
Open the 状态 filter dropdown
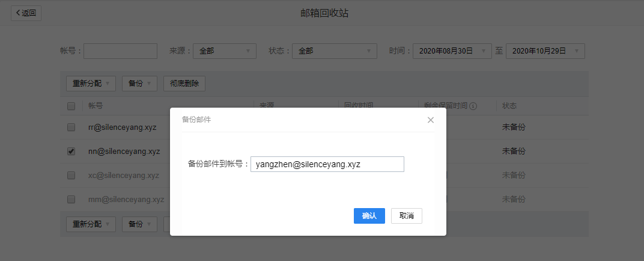tap(335, 51)
